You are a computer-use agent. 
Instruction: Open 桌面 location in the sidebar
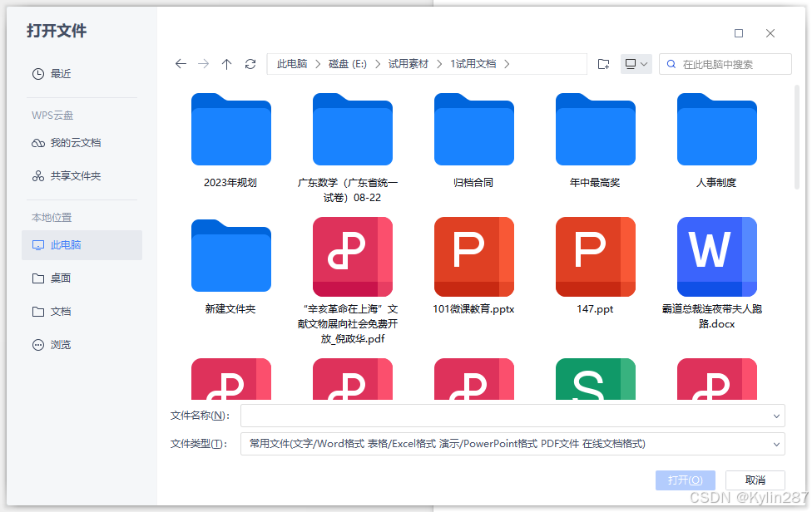tap(82, 278)
